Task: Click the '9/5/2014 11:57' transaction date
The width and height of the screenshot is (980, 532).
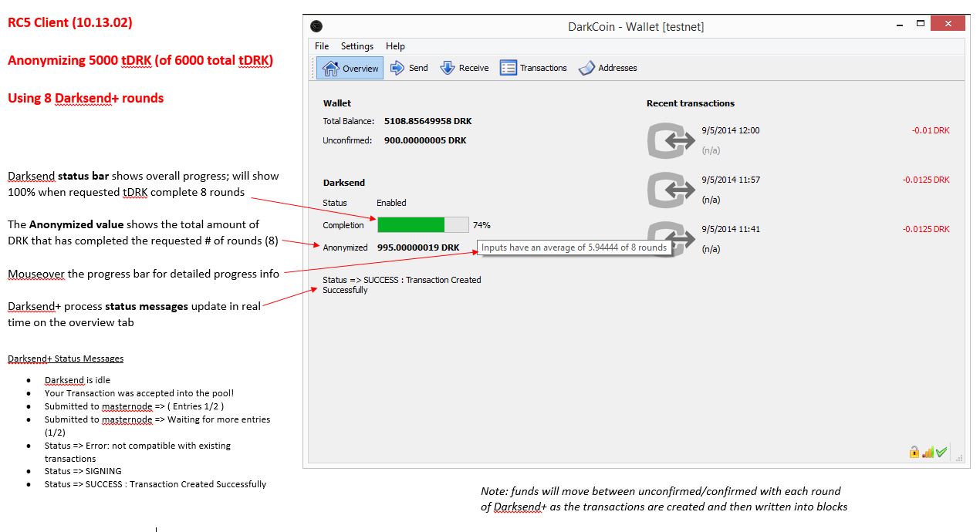Action: tap(731, 180)
